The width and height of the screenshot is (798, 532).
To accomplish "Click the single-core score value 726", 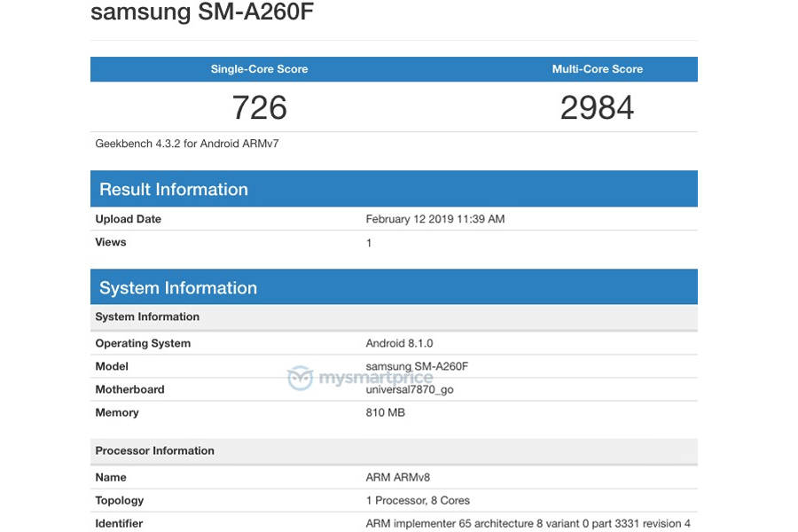I will [260, 107].
